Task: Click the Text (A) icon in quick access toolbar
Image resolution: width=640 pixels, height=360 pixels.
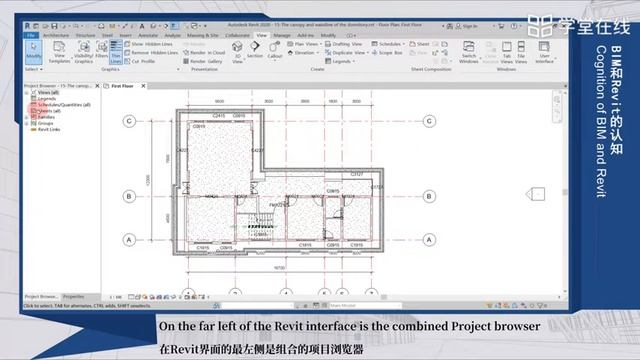Action: 142,26
